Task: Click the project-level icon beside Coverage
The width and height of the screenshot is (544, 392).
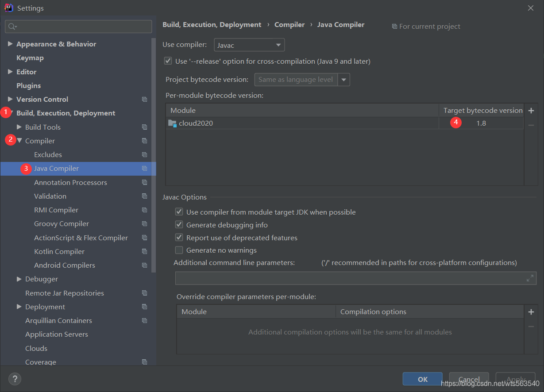Action: [144, 362]
